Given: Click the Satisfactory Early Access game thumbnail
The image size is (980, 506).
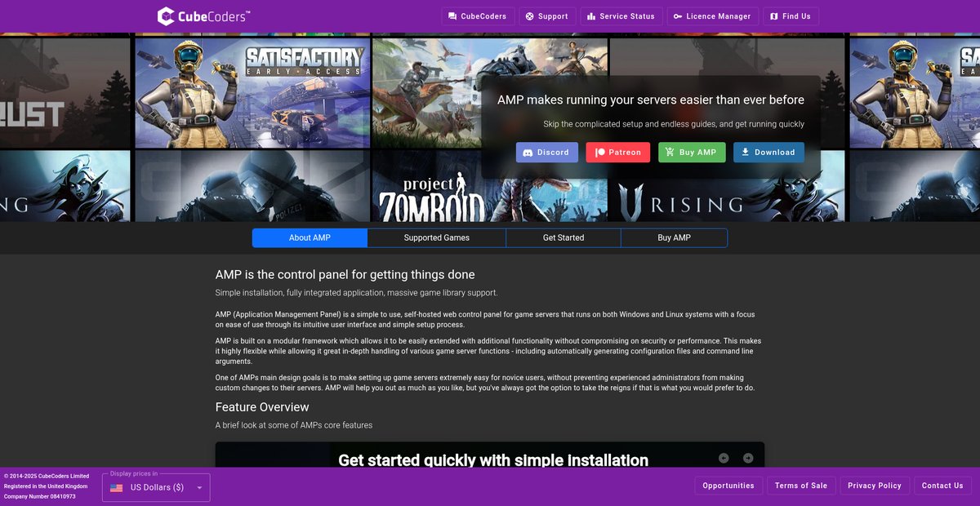Looking at the screenshot, I should click(x=252, y=92).
